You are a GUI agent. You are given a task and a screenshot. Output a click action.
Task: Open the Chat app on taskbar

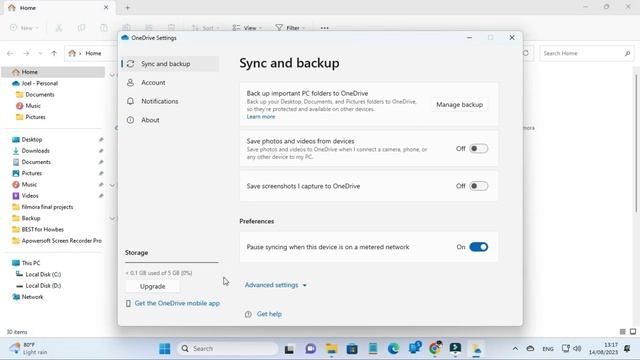point(311,349)
